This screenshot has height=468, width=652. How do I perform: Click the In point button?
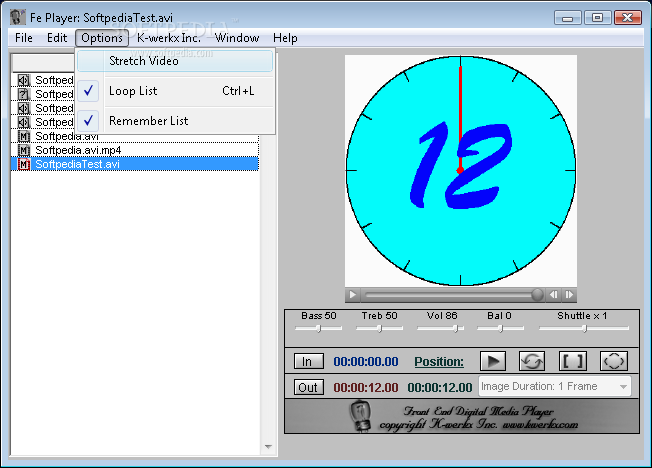(x=308, y=361)
